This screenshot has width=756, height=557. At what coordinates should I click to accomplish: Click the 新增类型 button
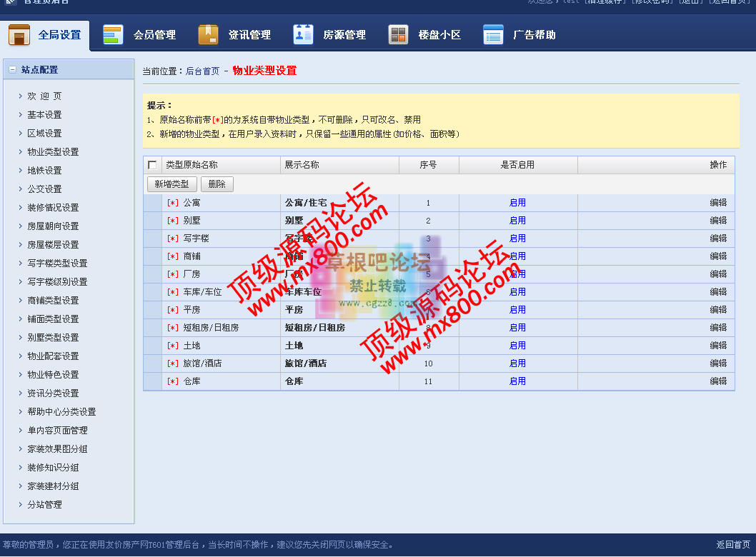click(x=171, y=183)
